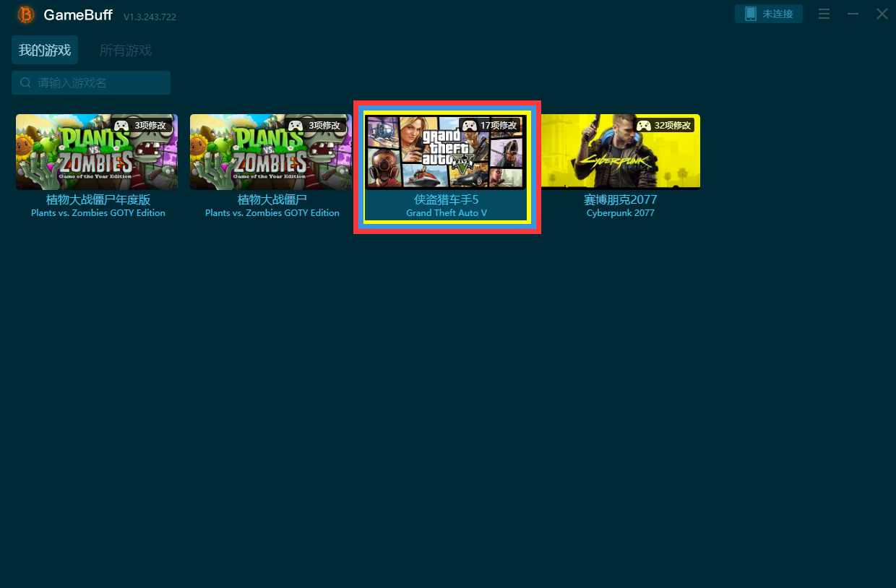Viewport: 896px width, 588px height.
Task: Click the GameBuff title text
Action: 77,14
